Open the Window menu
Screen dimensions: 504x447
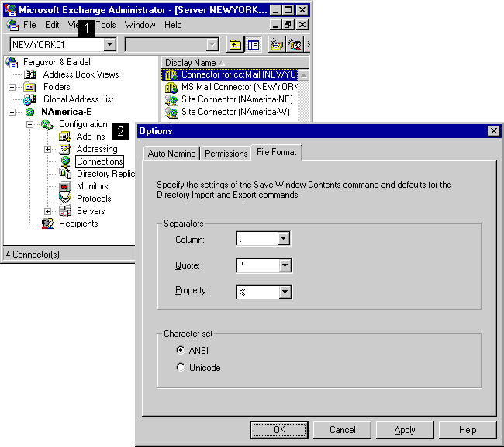click(140, 25)
